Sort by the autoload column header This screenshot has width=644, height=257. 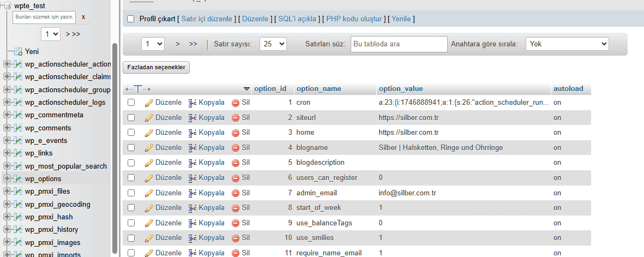(x=568, y=88)
